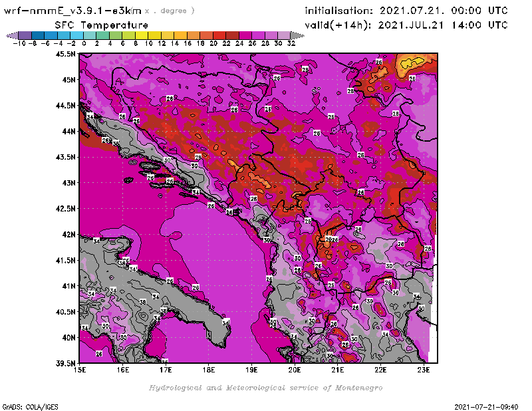The height and width of the screenshot is (411, 532).
Task: Click the 21E longitude axis label
Action: point(338,370)
